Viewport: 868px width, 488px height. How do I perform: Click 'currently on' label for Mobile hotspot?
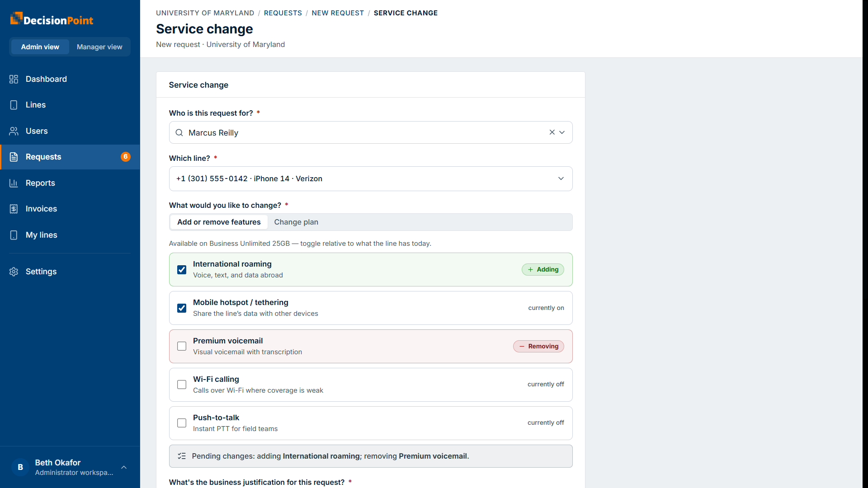tap(546, 308)
